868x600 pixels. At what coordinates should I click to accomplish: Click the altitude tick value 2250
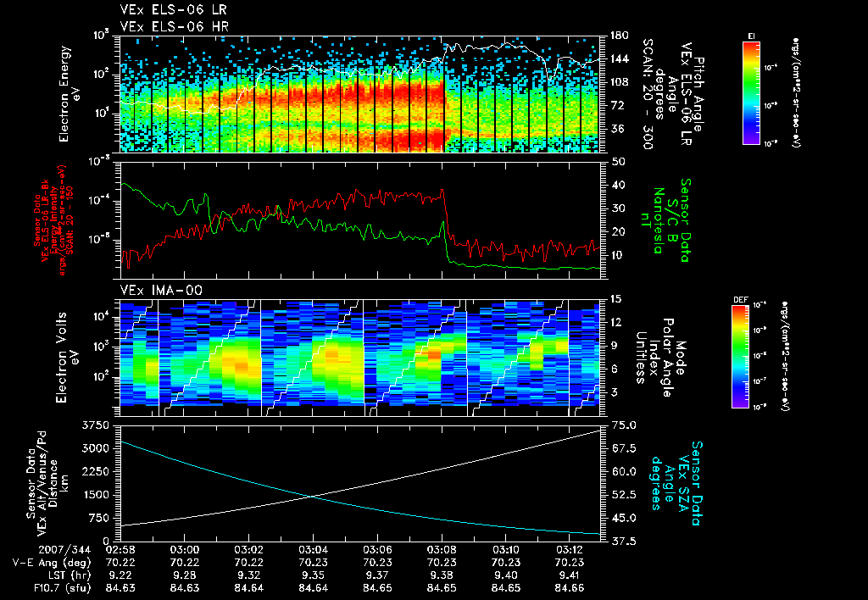click(x=97, y=471)
